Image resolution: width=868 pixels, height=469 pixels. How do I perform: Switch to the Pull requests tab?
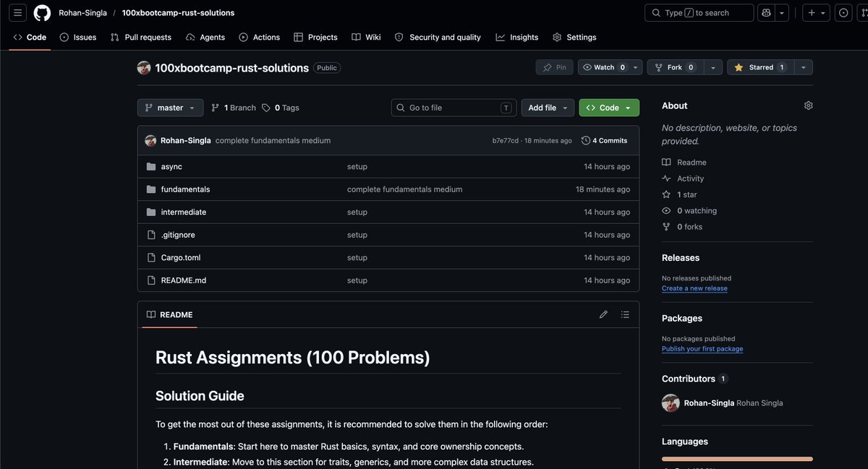point(141,37)
